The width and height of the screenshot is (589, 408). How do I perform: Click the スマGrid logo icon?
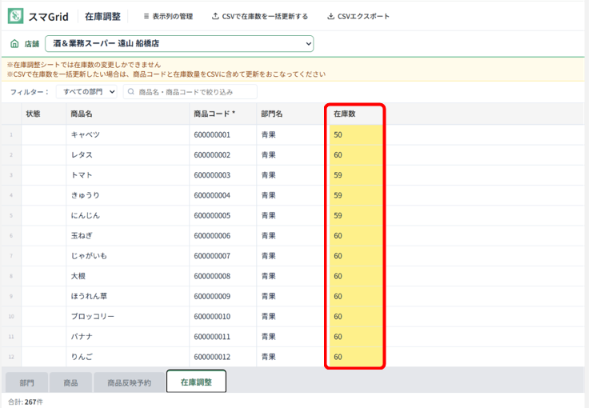[x=15, y=16]
